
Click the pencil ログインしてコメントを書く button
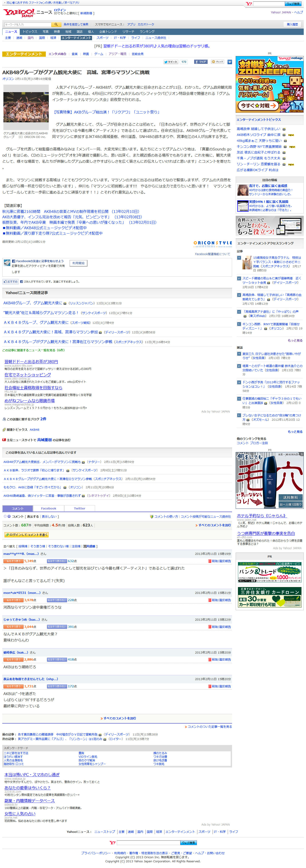point(26,535)
